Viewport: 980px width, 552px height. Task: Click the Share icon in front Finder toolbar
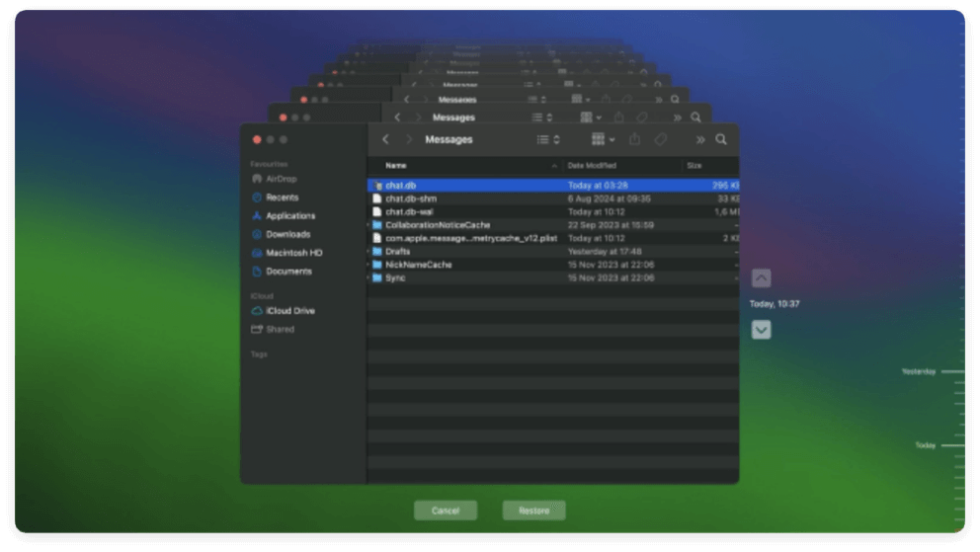634,139
